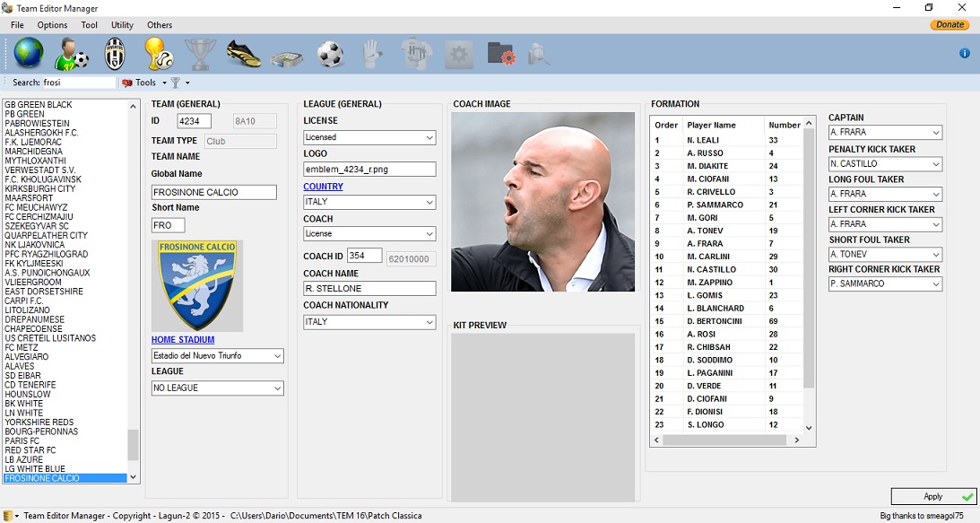Open the Utility menu
980x523 pixels.
tap(122, 25)
